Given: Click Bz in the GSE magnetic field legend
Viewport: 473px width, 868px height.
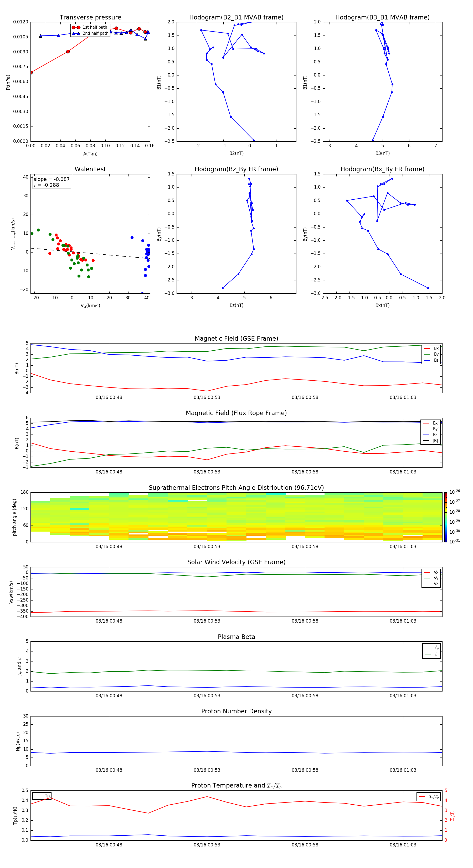Looking at the screenshot, I should tap(431, 361).
